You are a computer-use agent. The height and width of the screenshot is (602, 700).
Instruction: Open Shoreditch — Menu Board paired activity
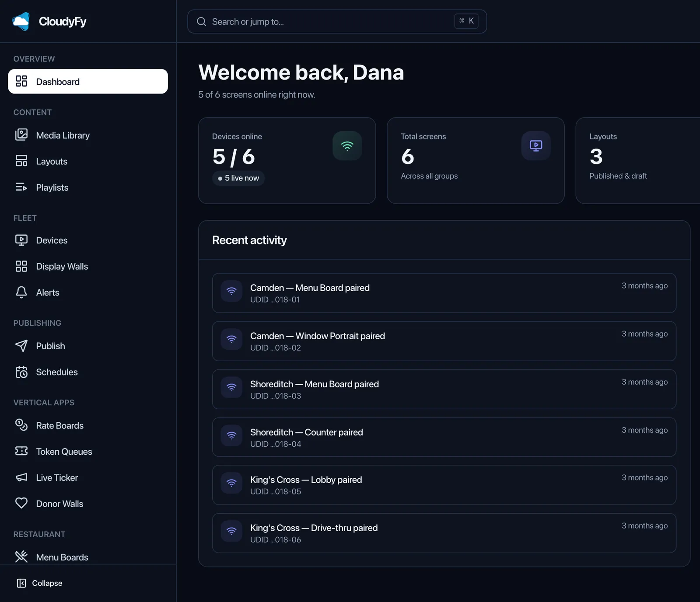pos(444,389)
